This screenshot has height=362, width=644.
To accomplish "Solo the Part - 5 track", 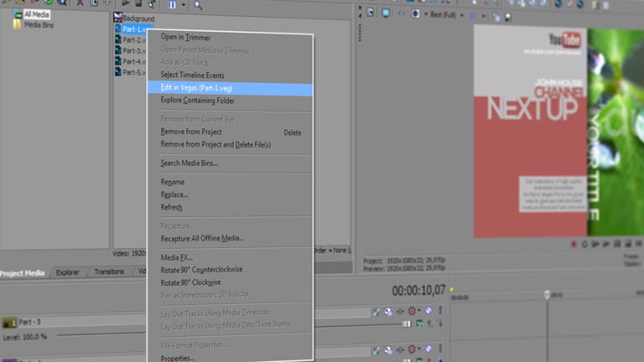I will point(440,310).
